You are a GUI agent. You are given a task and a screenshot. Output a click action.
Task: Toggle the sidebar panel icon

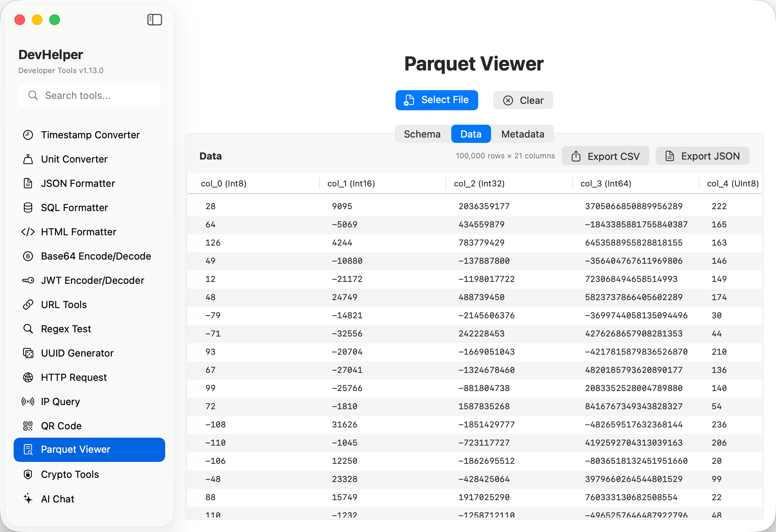(x=155, y=20)
